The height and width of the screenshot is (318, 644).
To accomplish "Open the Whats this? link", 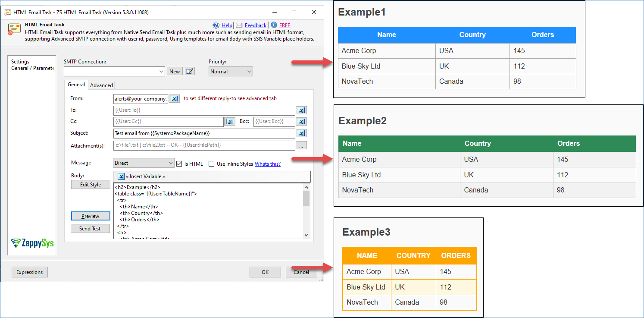I will pyautogui.click(x=267, y=164).
